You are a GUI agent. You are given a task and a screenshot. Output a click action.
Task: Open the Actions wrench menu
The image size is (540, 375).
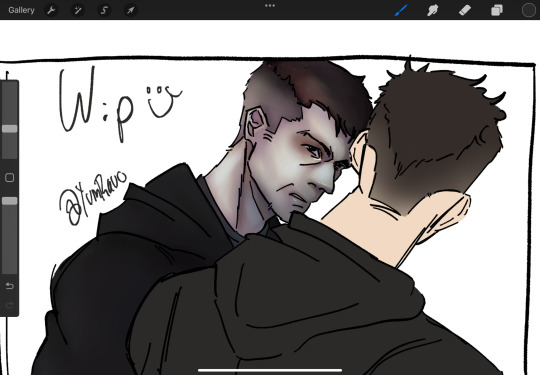coord(51,10)
